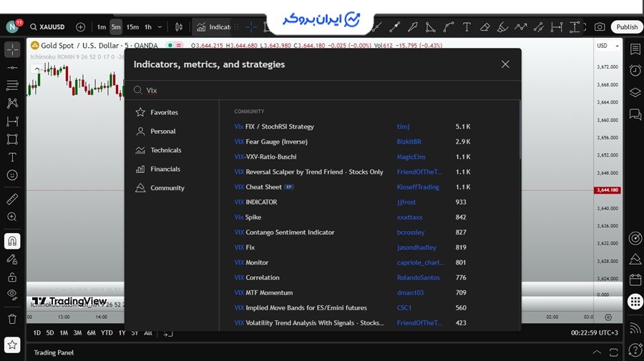The width and height of the screenshot is (644, 361).
Task: Toggle lock all drawing tools
Action: [12, 277]
